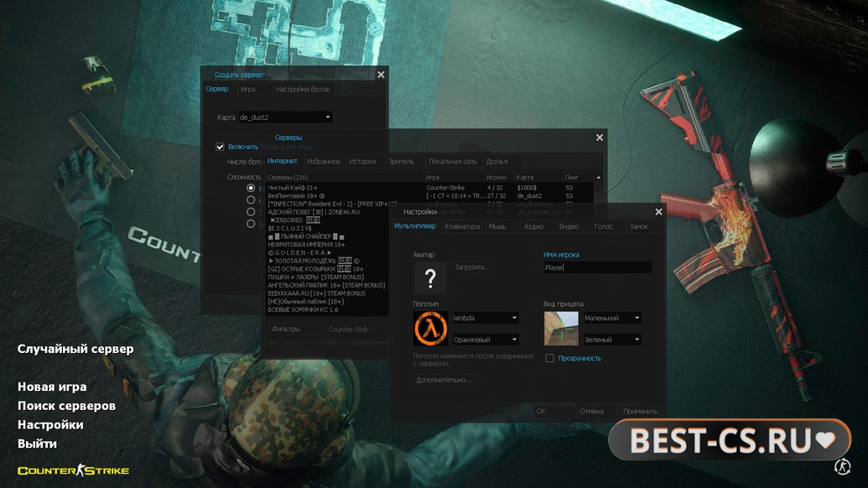Screen dimensions: 868x488
Task: Sort servers by the Пинг column header
Action: point(578,178)
